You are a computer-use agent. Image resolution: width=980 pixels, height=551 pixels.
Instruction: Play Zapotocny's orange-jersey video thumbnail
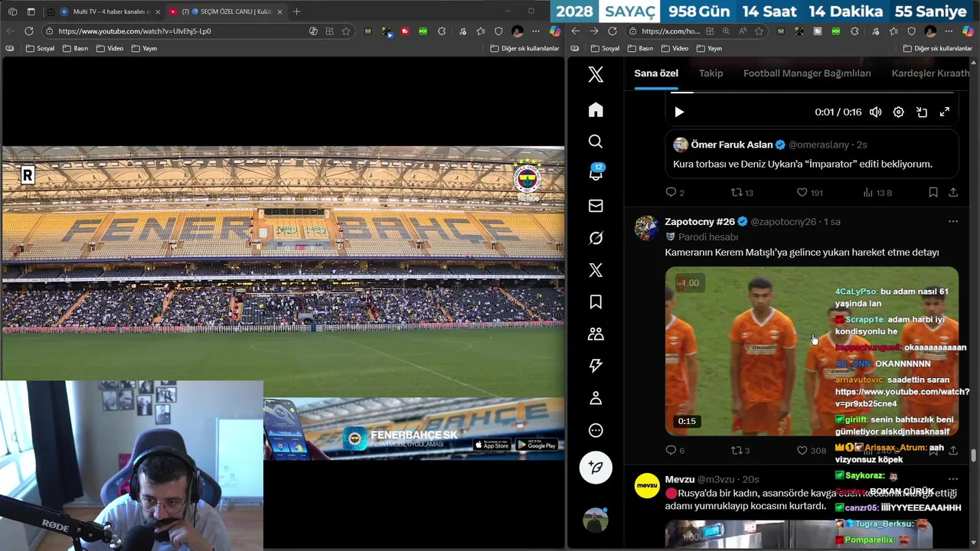coord(812,350)
